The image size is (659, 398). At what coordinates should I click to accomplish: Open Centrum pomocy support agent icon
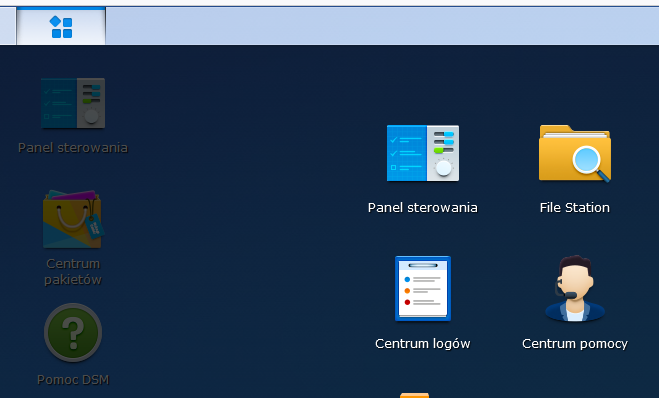click(x=575, y=288)
